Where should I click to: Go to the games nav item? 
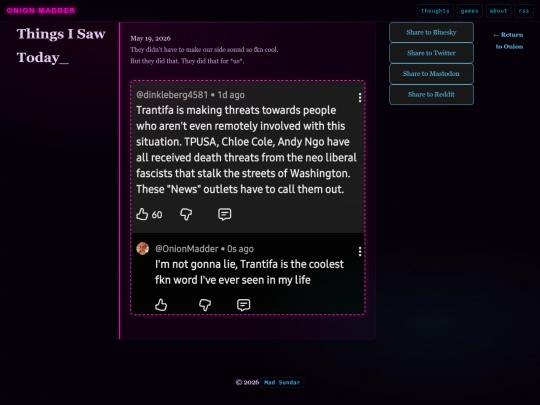pyautogui.click(x=470, y=11)
